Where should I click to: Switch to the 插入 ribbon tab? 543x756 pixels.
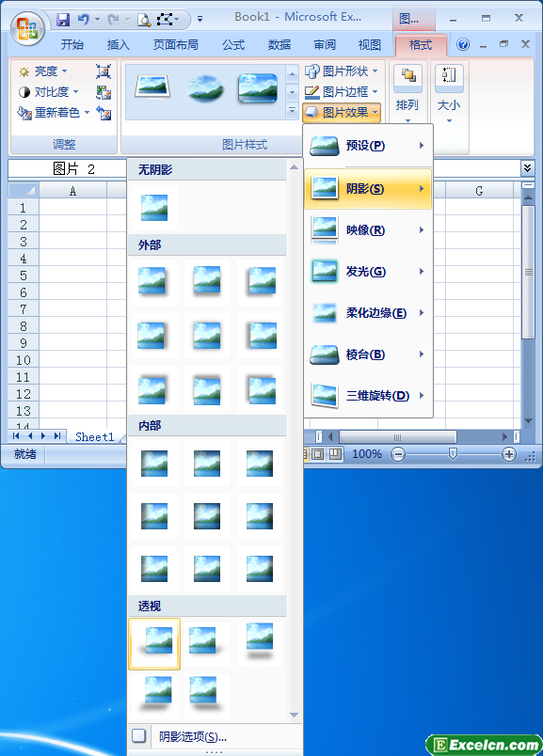pyautogui.click(x=119, y=45)
